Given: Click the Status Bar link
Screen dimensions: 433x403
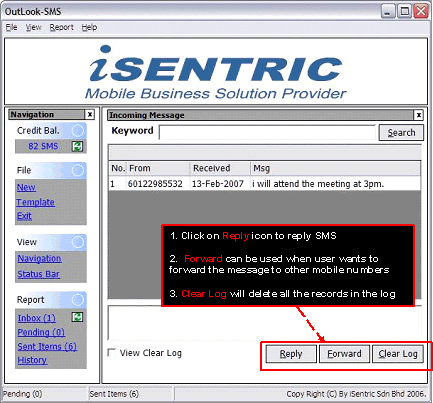Looking at the screenshot, I should point(39,274).
